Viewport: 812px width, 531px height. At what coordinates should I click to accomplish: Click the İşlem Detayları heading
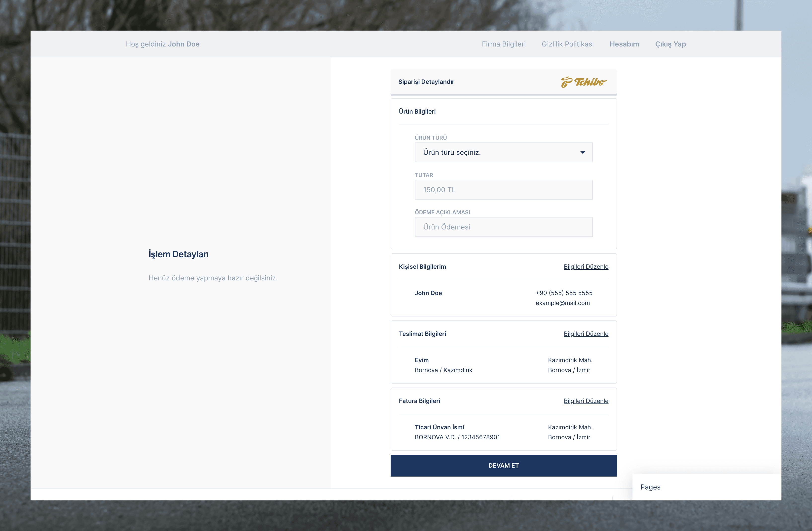179,254
